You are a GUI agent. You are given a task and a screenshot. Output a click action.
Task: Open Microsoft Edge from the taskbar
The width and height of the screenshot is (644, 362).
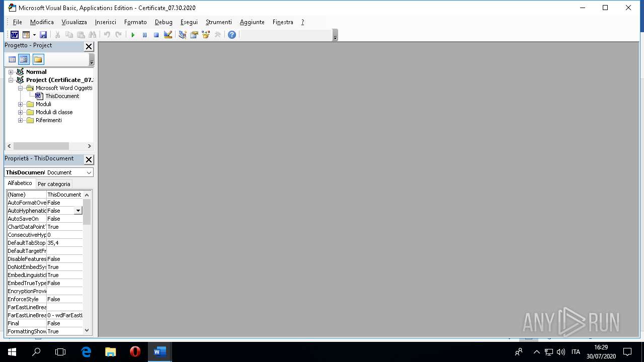(x=86, y=352)
